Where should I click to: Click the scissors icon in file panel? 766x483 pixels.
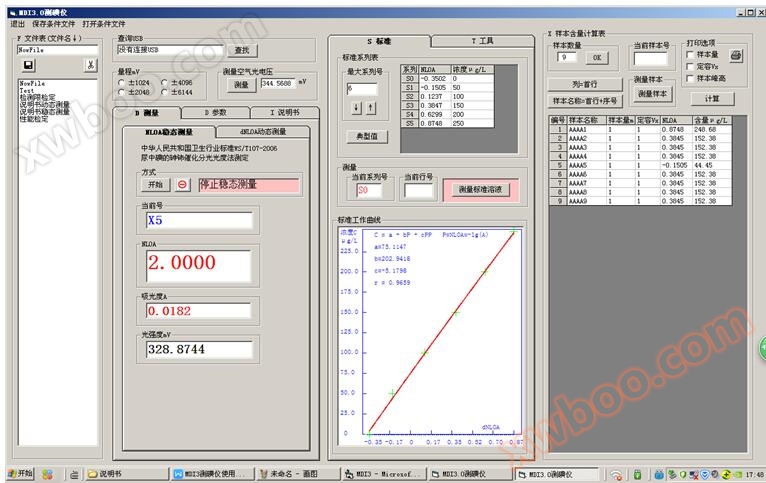90,66
